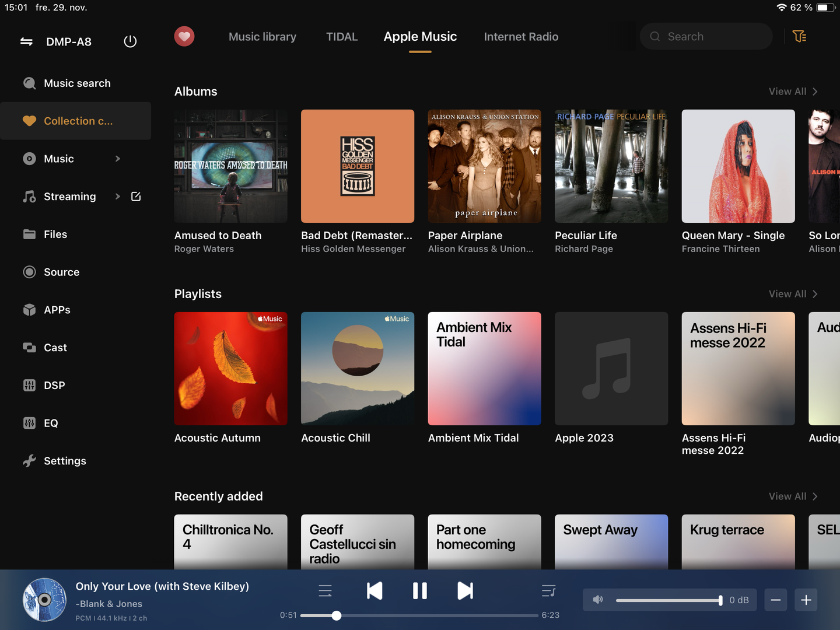
Task: Tap the power standby icon
Action: [130, 41]
